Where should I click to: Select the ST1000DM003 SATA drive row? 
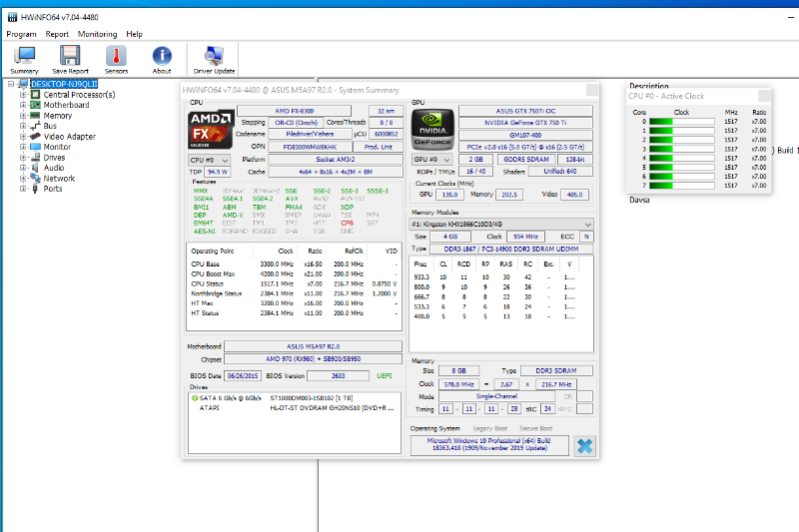(294, 398)
